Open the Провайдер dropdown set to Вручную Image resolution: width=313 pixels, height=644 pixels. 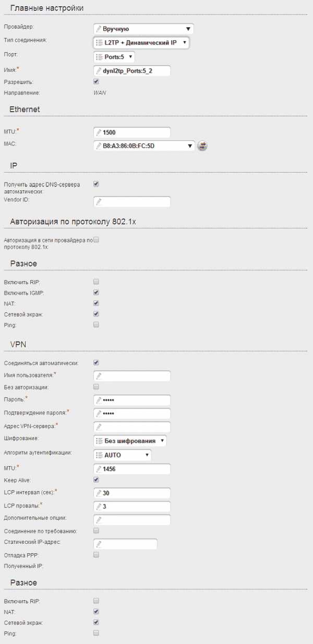coord(143,29)
